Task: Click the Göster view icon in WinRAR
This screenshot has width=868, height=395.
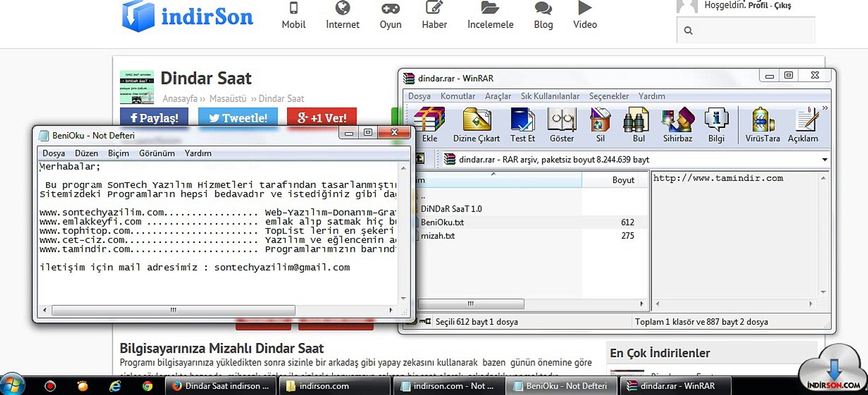Action: pos(562,126)
